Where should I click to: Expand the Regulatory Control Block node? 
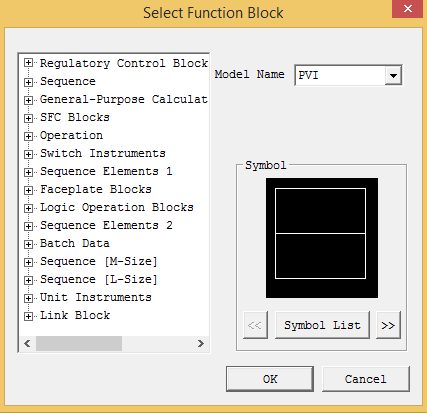click(28, 63)
